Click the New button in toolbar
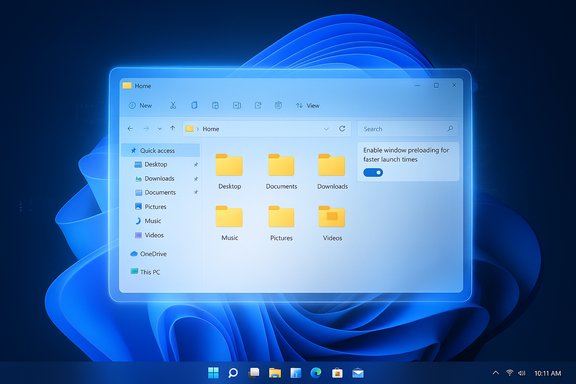The height and width of the screenshot is (384, 576). point(140,105)
